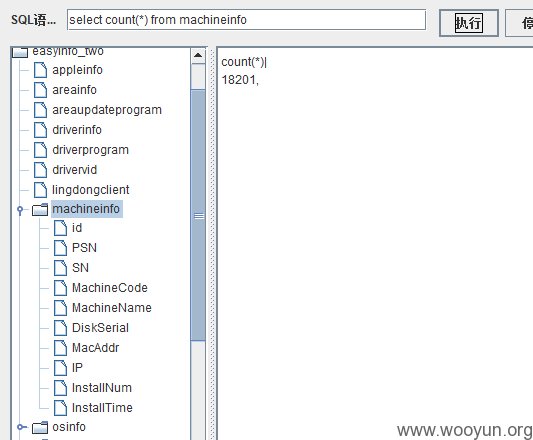Image resolution: width=533 pixels, height=440 pixels.
Task: Click the easyinfo_two database folder icon
Action: point(20,52)
